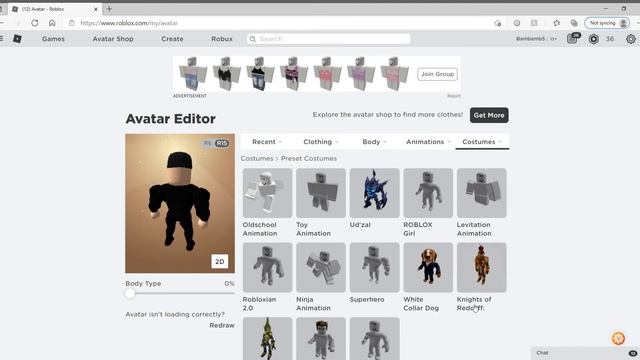Viewport: 640px width, 360px height.
Task: Select the ROBLOX Girl costume
Action: pyautogui.click(x=428, y=193)
